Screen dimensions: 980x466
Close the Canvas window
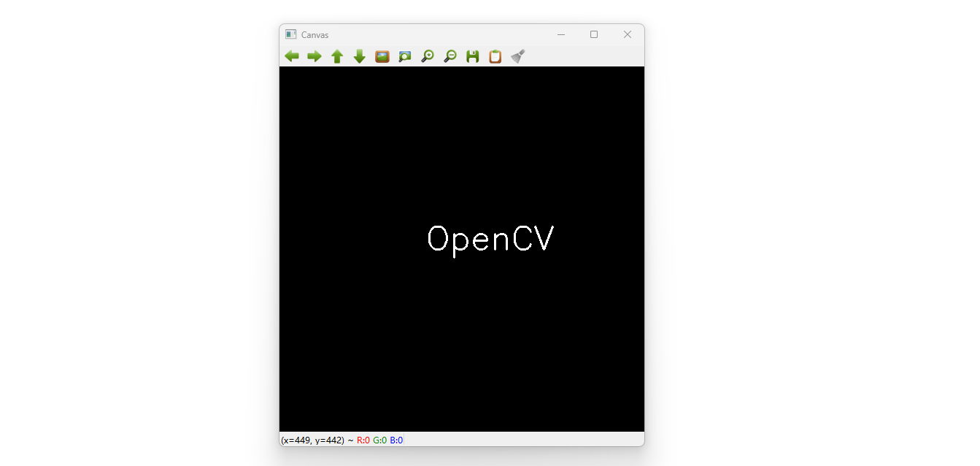[x=627, y=34]
